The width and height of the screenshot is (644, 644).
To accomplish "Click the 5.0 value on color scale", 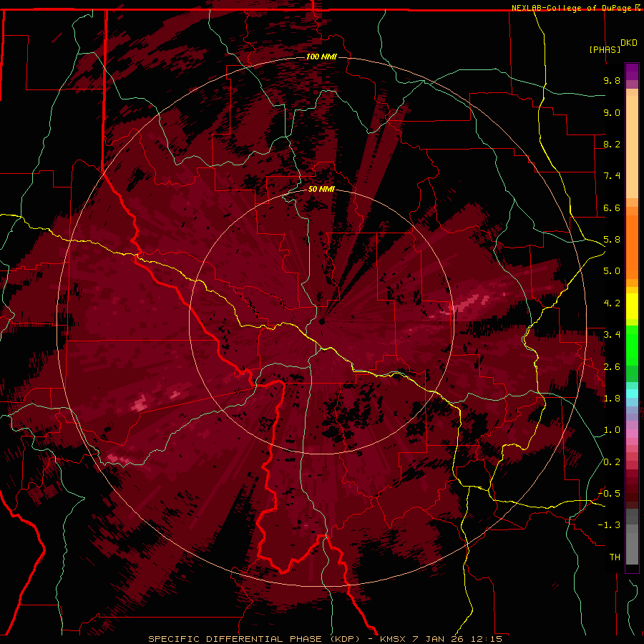I will pos(612,271).
